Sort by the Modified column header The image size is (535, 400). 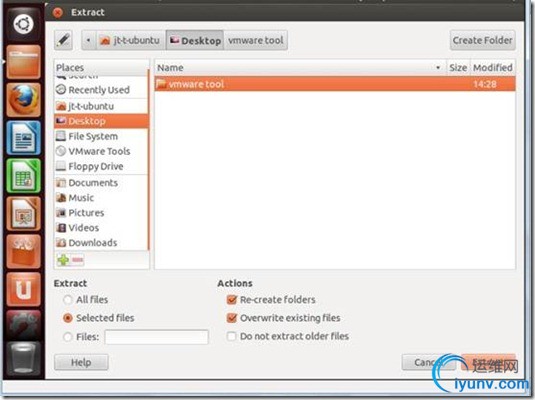point(493,68)
